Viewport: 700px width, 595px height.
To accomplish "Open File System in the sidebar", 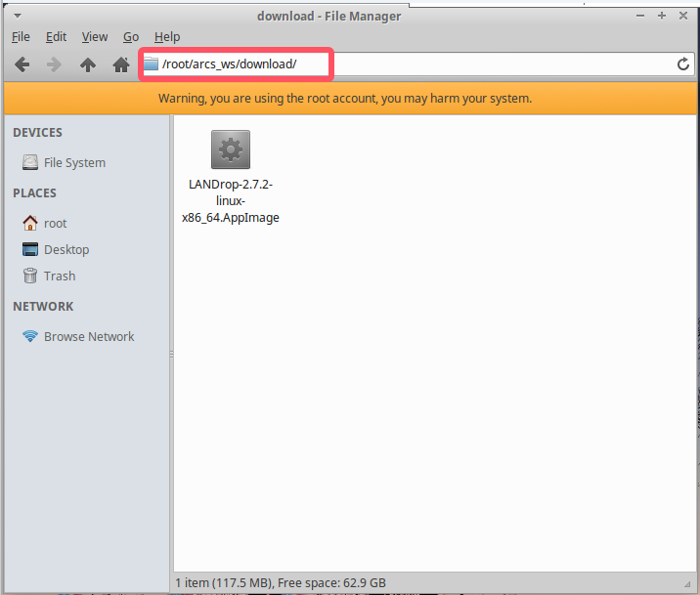I will click(x=74, y=163).
